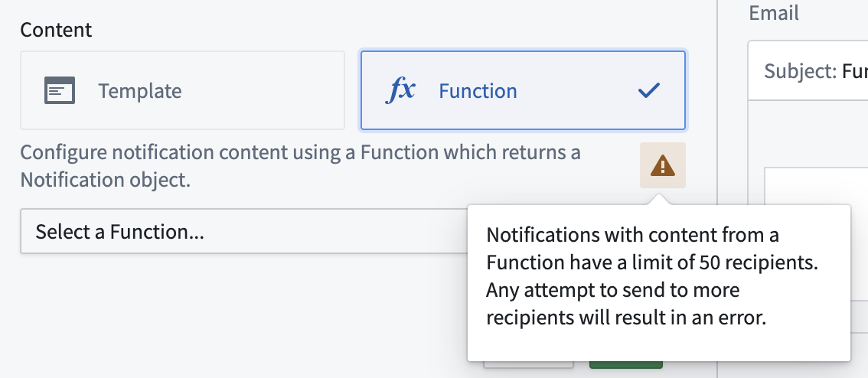Select the Template content option label
The height and width of the screenshot is (378, 868).
[139, 91]
